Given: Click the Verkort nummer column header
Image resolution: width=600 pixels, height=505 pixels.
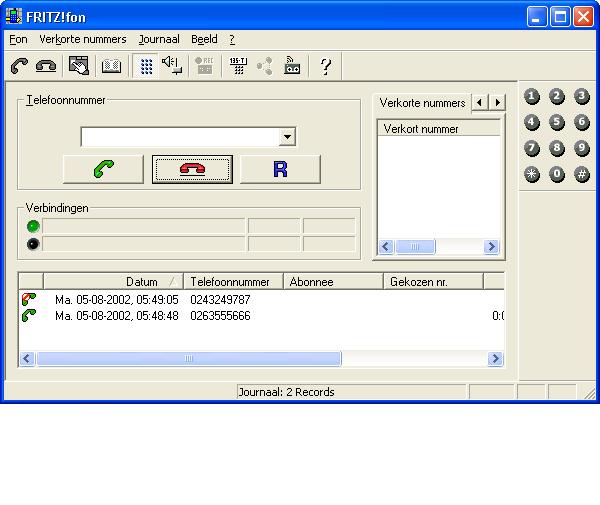Looking at the screenshot, I should click(439, 129).
